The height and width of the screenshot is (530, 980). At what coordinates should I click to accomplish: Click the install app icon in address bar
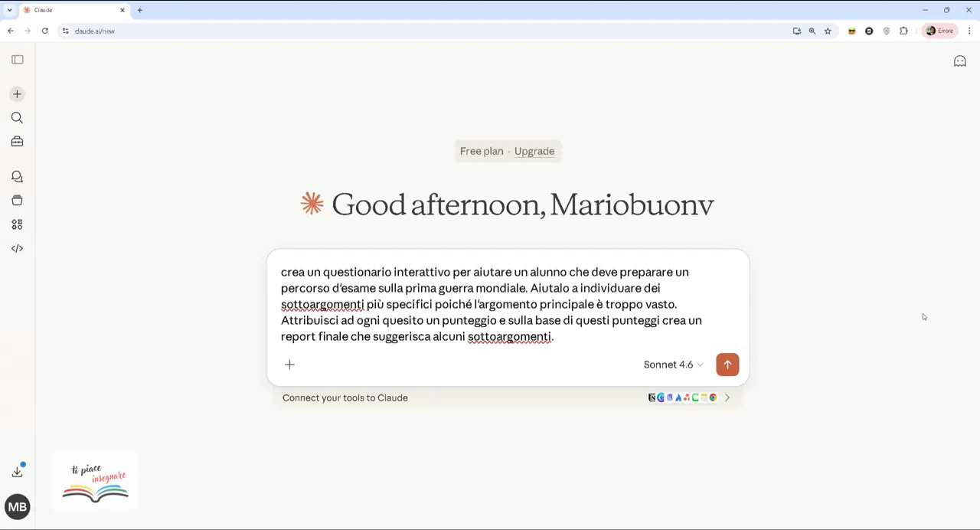click(x=797, y=31)
